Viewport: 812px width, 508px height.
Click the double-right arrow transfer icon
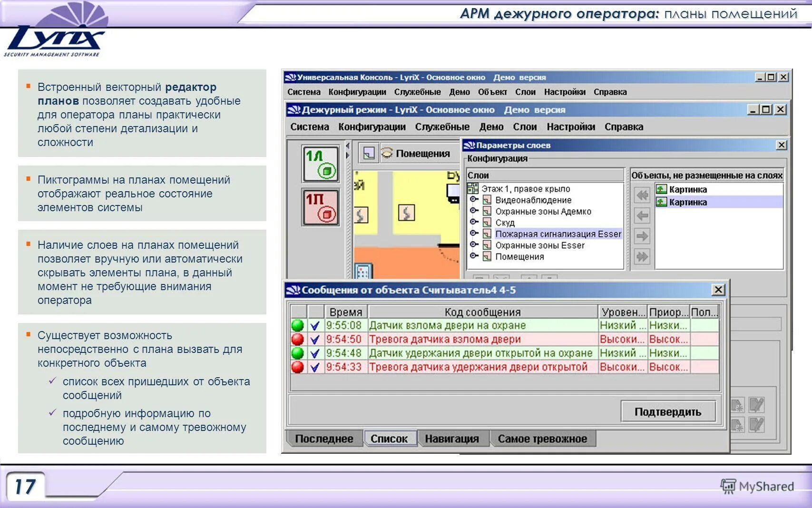click(x=642, y=256)
